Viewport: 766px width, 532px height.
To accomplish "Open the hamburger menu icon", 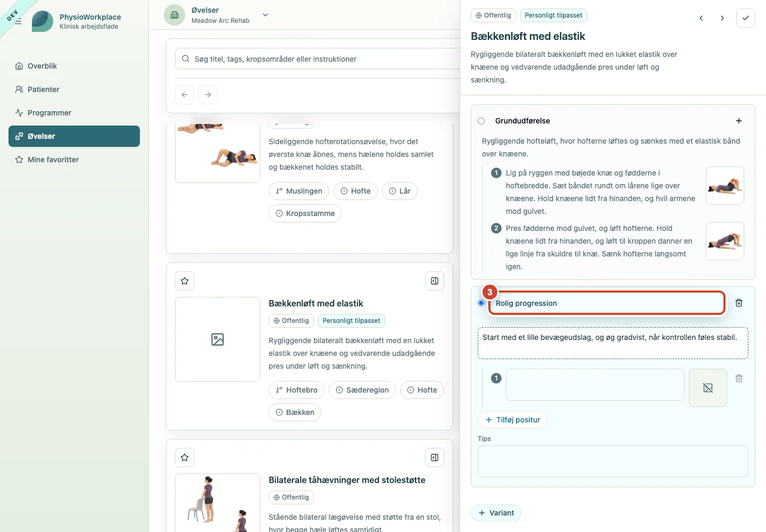I will click(x=18, y=21).
